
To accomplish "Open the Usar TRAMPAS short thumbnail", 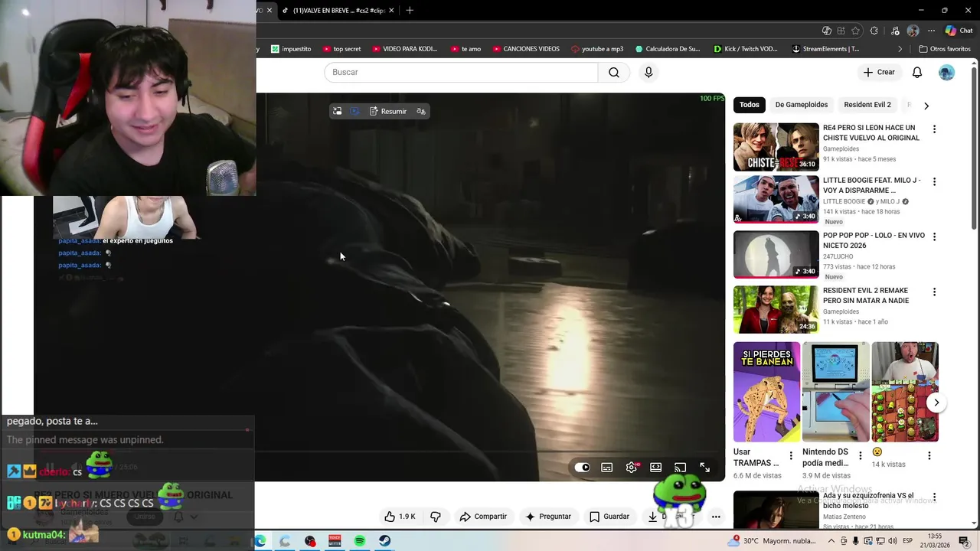I will pyautogui.click(x=766, y=392).
